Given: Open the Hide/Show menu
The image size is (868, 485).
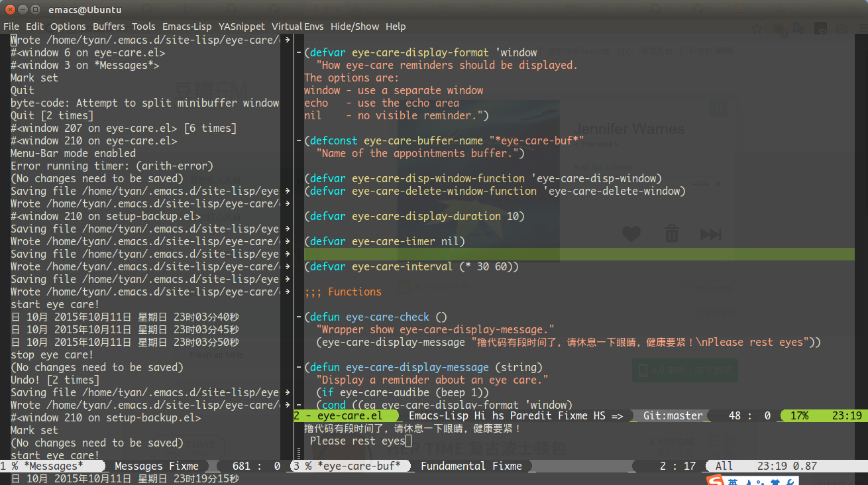Looking at the screenshot, I should pyautogui.click(x=354, y=27).
